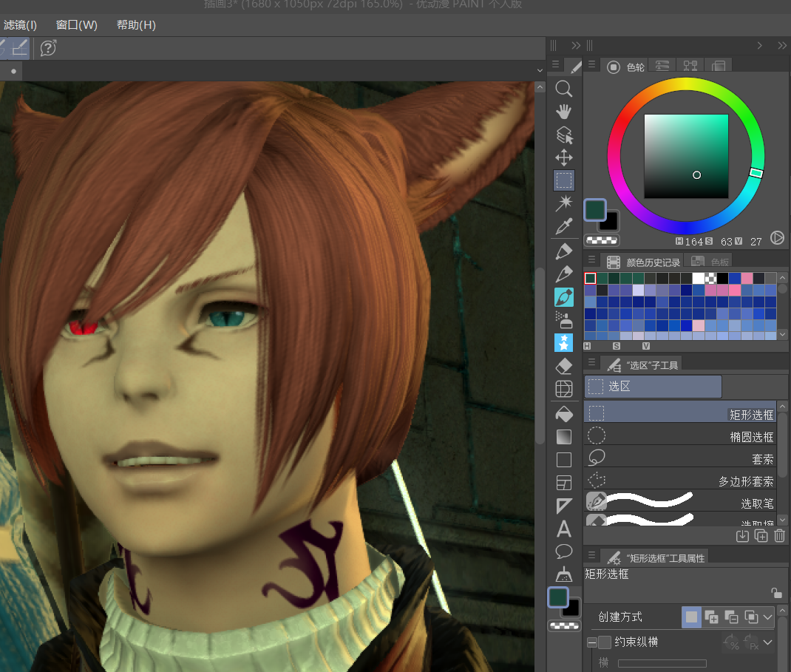Select the Move layer tool
791x672 pixels.
[x=563, y=157]
